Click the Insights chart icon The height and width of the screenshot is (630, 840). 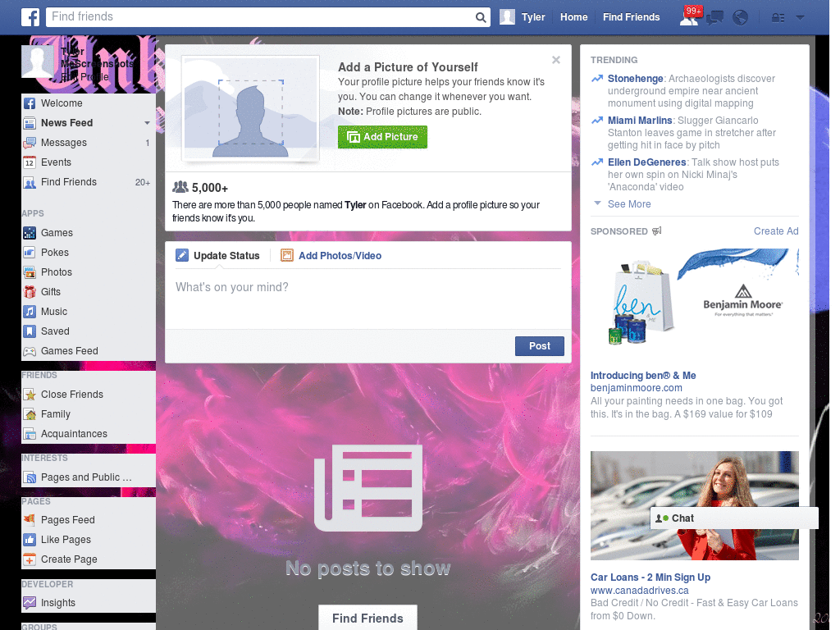coord(30,603)
